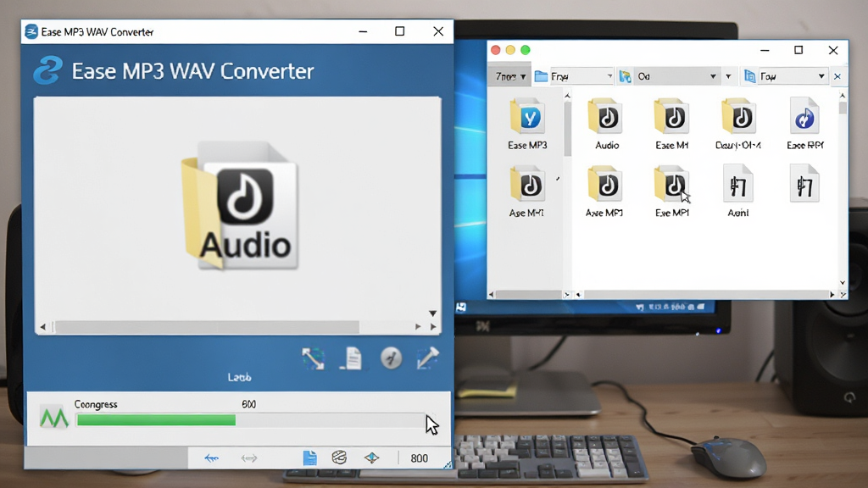This screenshot has width=868, height=488.
Task: Maximize the Ease MP3 WAV Converter window
Action: click(x=400, y=31)
